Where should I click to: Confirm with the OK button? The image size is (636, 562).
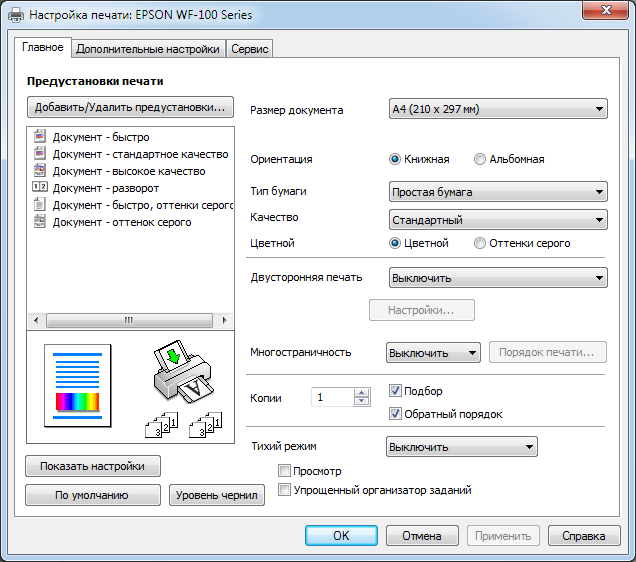click(x=341, y=536)
